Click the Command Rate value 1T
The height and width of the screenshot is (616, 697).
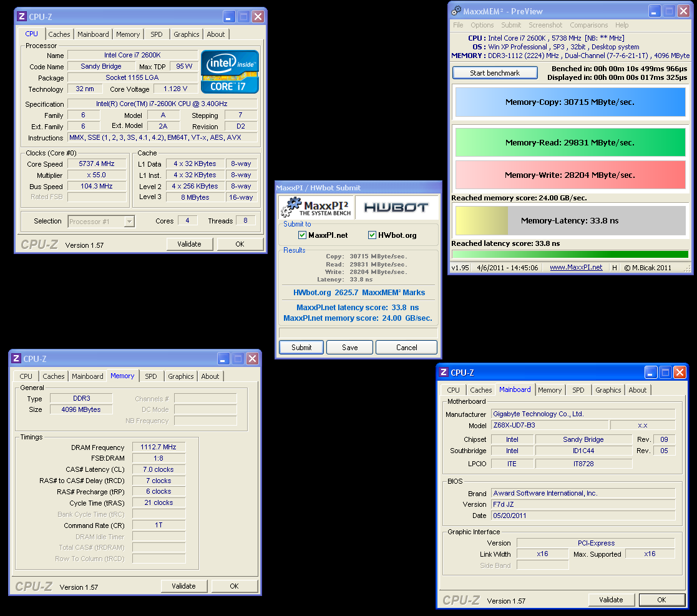(x=158, y=526)
